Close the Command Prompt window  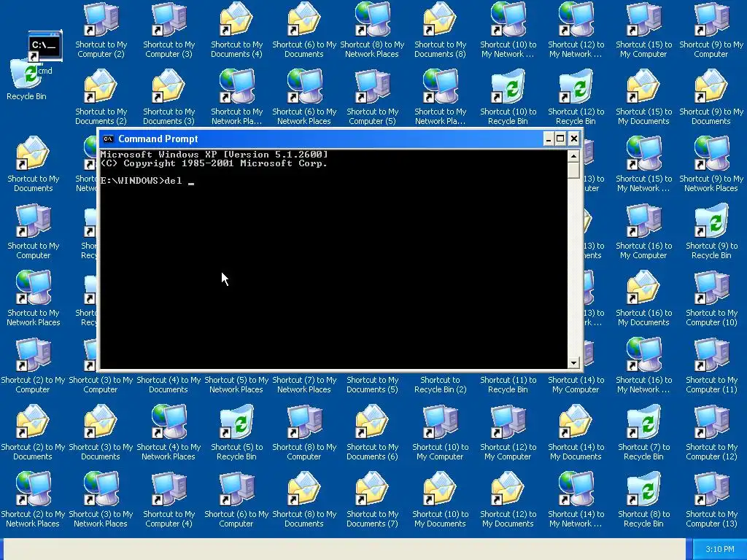coord(574,139)
